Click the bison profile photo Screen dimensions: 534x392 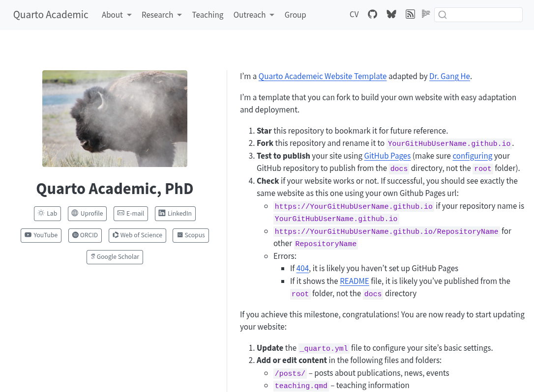(115, 118)
